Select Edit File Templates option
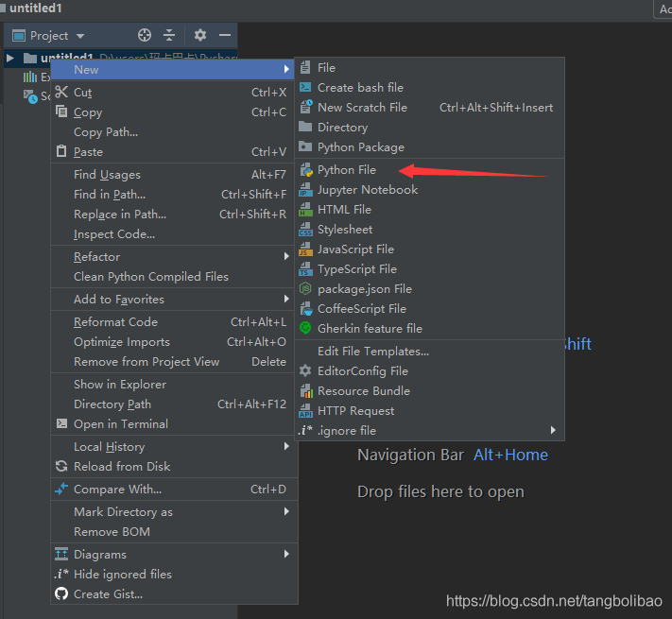The height and width of the screenshot is (619, 672). pyautogui.click(x=372, y=352)
